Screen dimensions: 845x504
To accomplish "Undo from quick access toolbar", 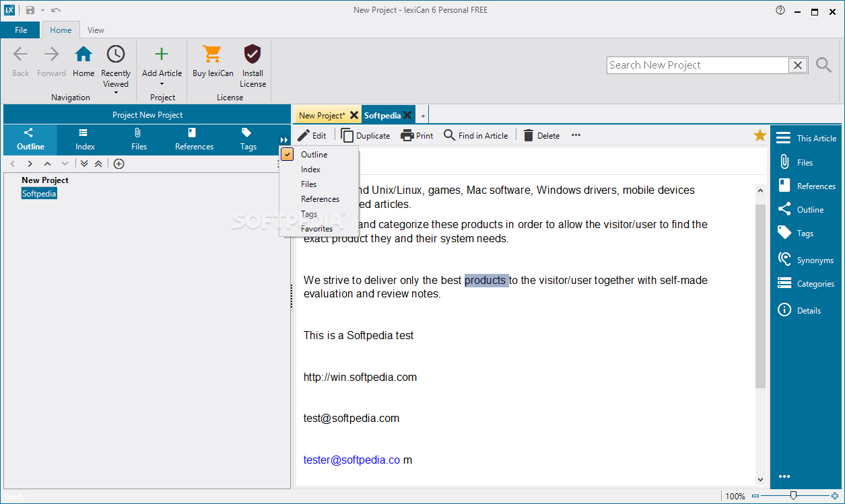I will (x=56, y=10).
